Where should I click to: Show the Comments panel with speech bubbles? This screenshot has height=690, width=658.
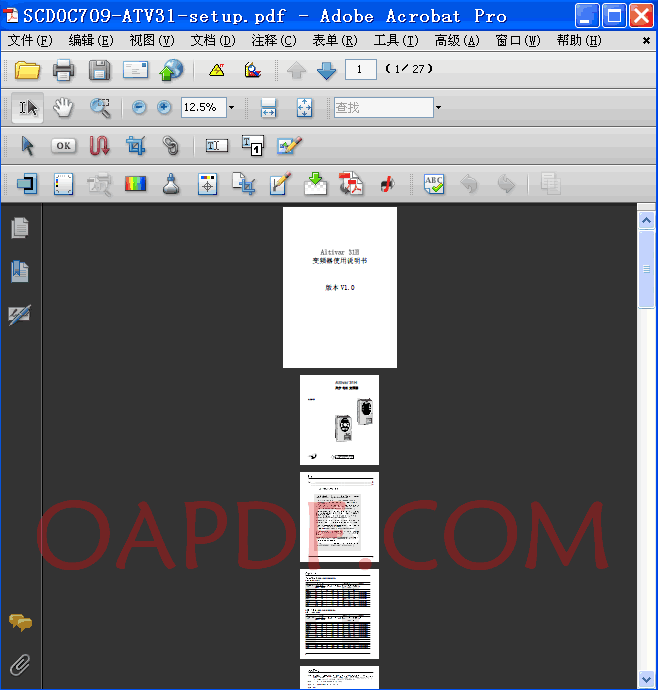click(x=20, y=622)
